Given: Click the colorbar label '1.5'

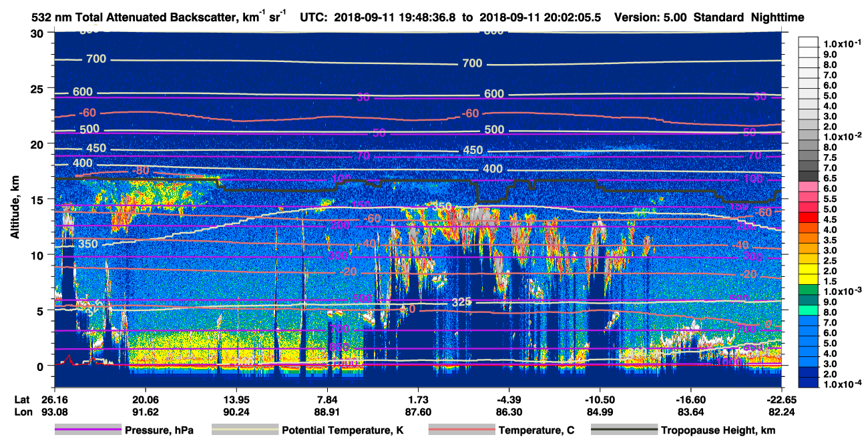Looking at the screenshot, I should (x=829, y=282).
